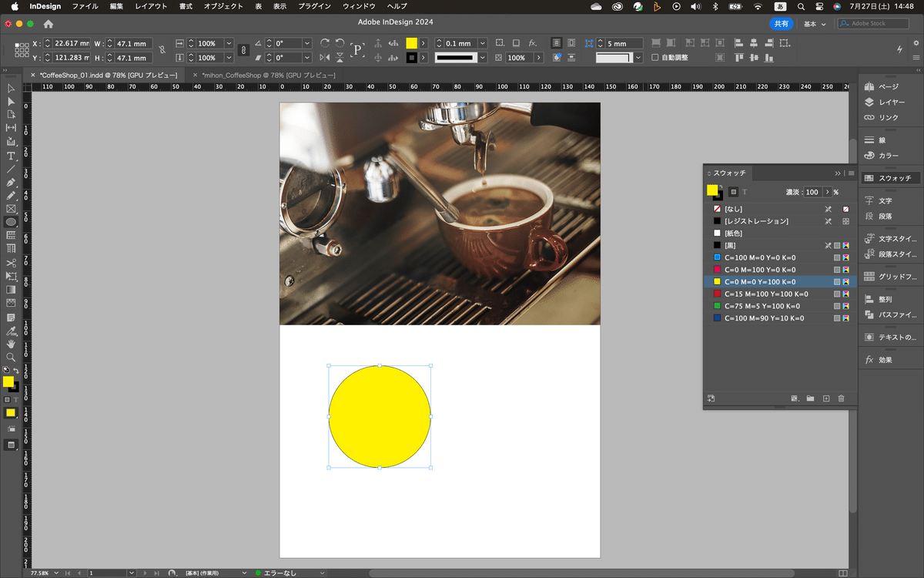Image resolution: width=924 pixels, height=578 pixels.
Task: Select the Pen tool
Action: 11,183
